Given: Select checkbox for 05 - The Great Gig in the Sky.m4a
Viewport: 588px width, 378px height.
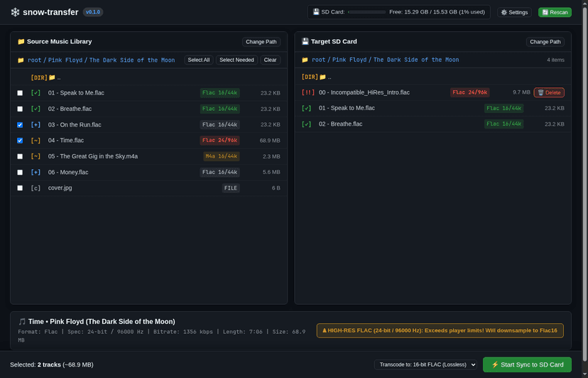Looking at the screenshot, I should (20, 156).
